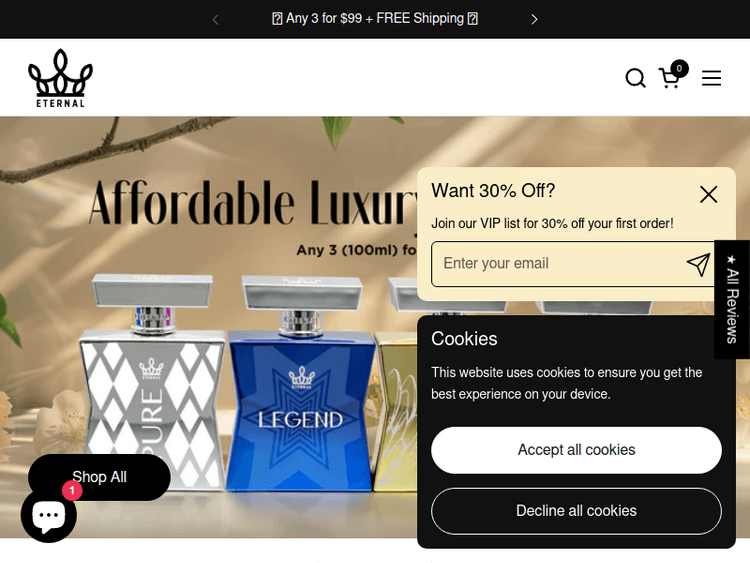The image size is (750, 563).
Task: Click the Accept all cookies button
Action: coord(576,450)
